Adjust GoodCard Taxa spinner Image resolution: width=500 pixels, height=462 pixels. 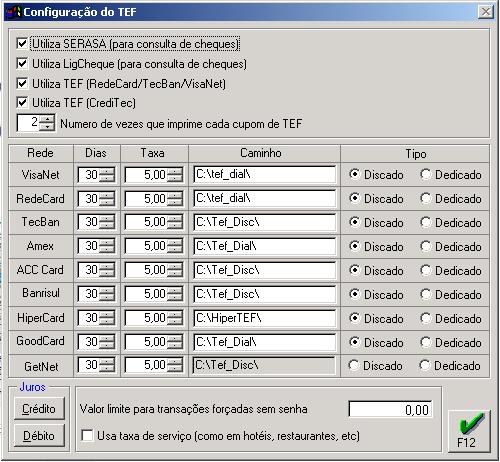(x=175, y=342)
